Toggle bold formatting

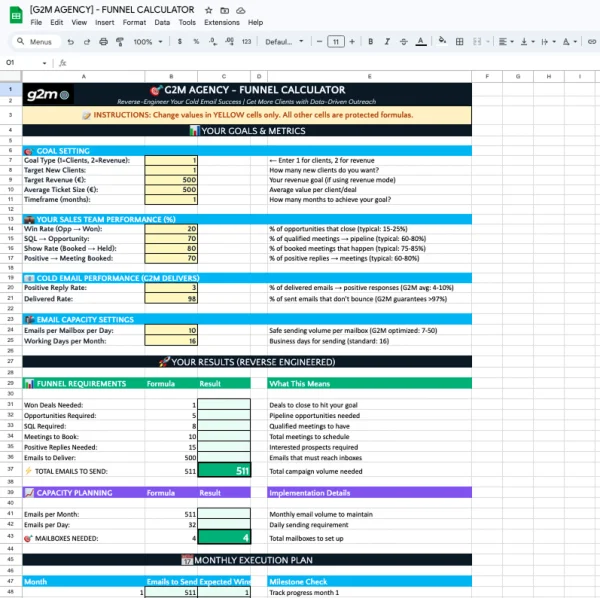[370, 42]
